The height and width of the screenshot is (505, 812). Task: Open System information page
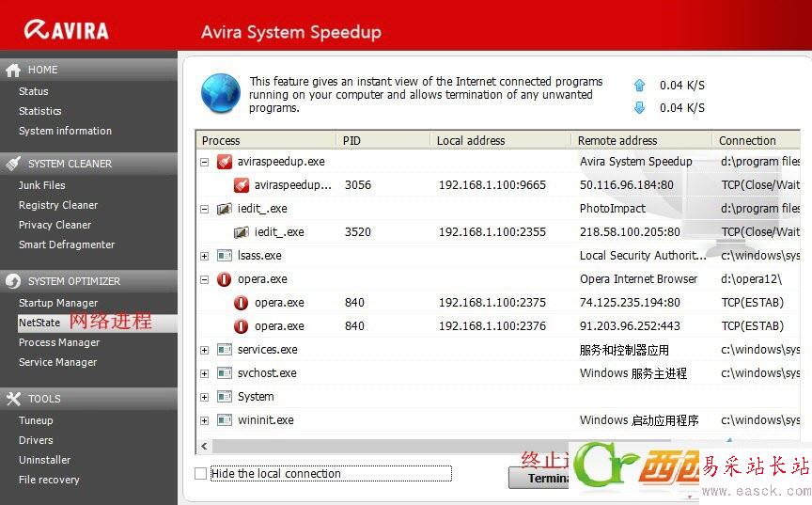[65, 131]
